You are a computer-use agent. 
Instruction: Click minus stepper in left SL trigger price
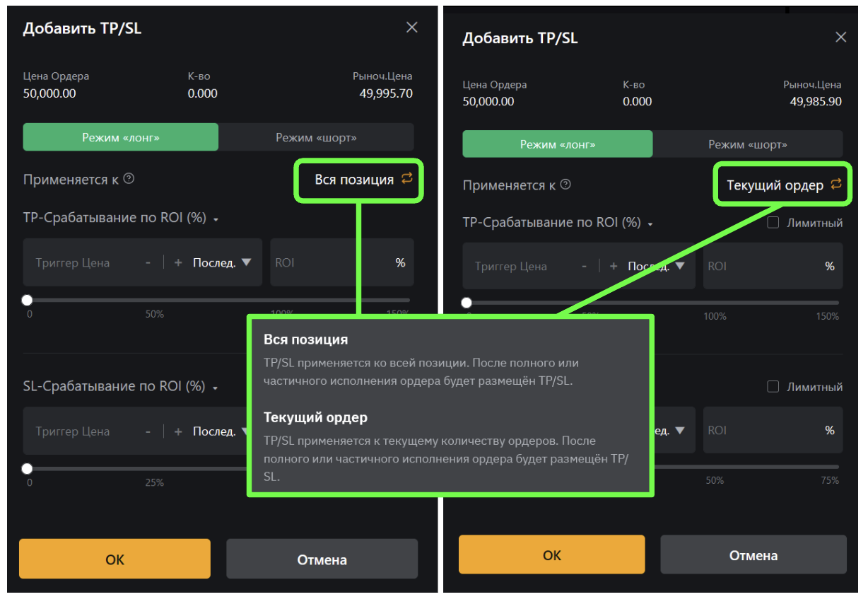coord(148,431)
